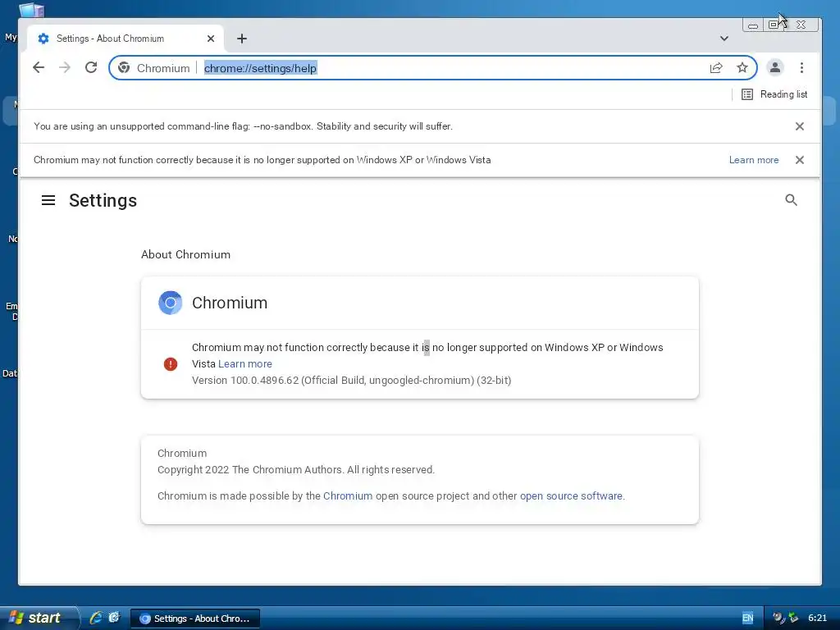Open the profile avatar button
Viewport: 840px width, 630px height.
coord(774,67)
